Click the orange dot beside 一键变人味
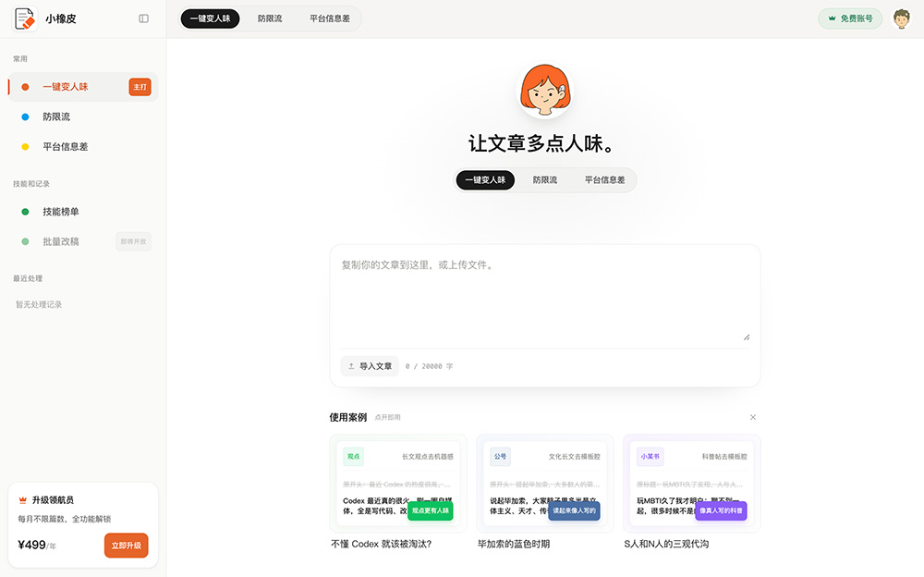Screen dimensions: 924x577 [25, 87]
